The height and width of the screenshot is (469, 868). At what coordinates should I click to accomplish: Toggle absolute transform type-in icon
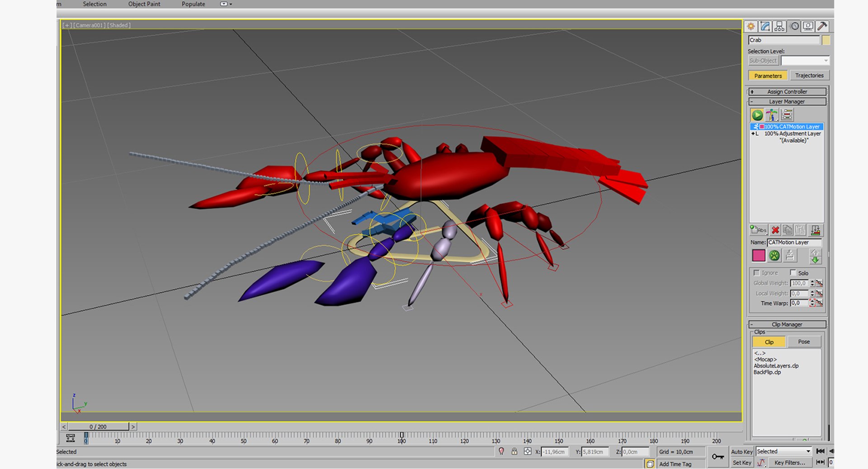point(528,451)
